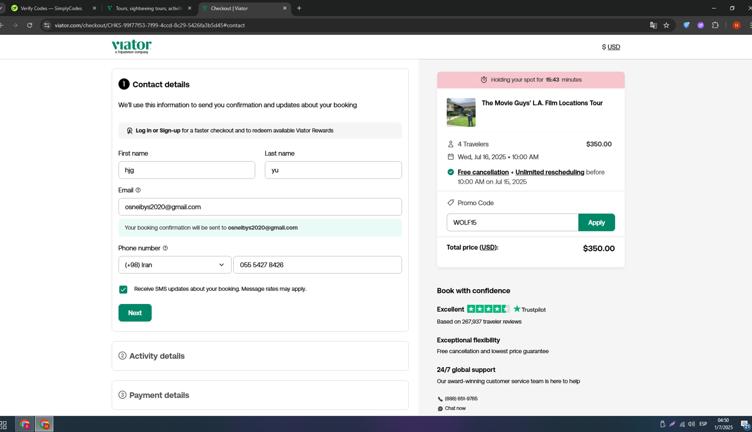Apply the promo code with Apply button

point(596,222)
